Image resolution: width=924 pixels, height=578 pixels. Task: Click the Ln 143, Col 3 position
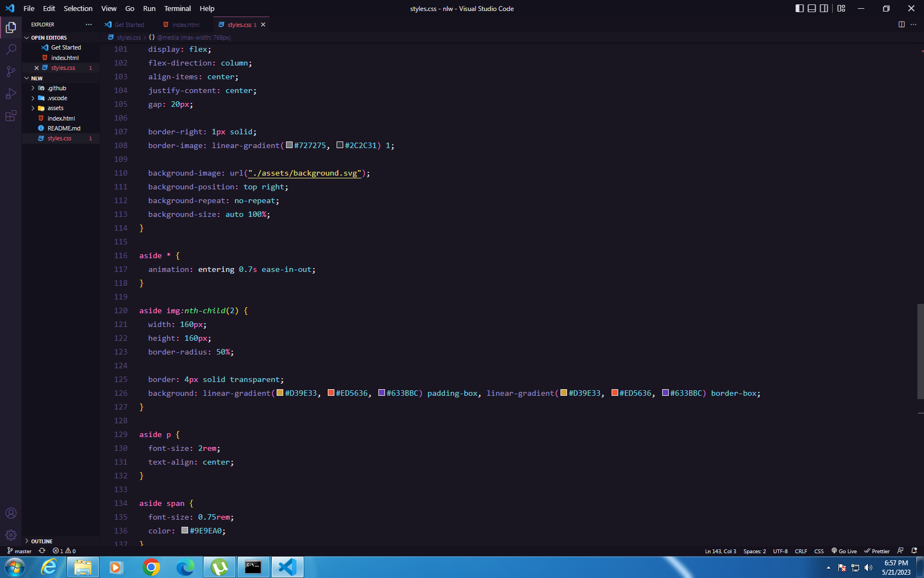(721, 551)
